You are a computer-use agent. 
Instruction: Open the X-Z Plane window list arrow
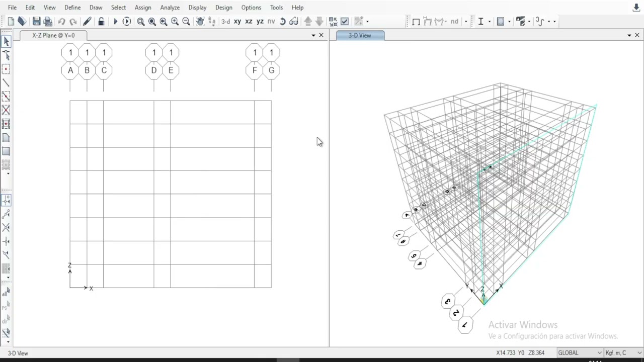(x=313, y=35)
